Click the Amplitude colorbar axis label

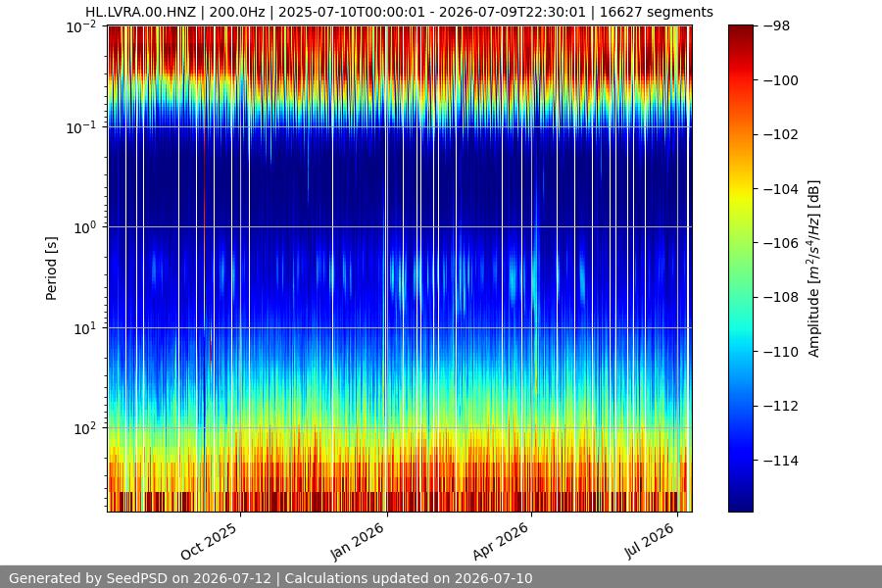814,269
